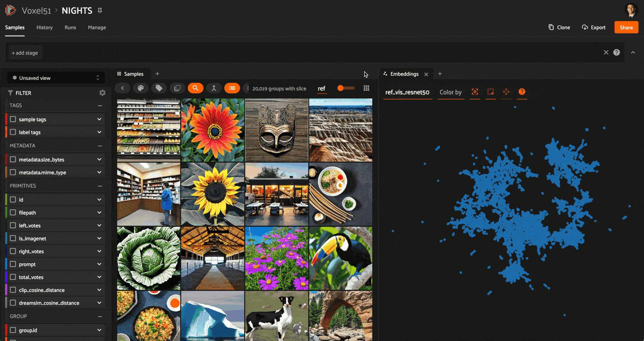The width and height of the screenshot is (644, 341).
Task: Switch to the Manage tab
Action: click(97, 27)
